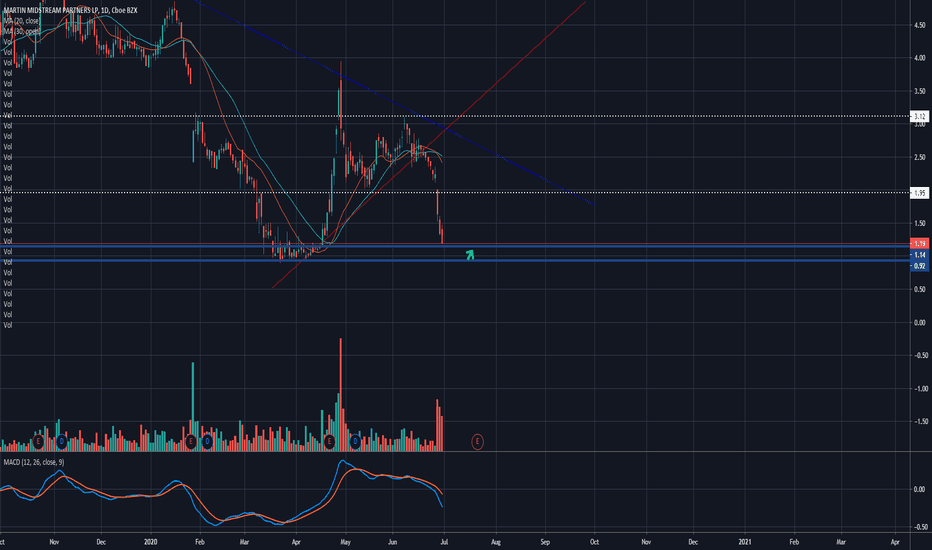Open the dividend marker in early February 2020
Viewport: 932px width, 550px height.
[x=207, y=441]
